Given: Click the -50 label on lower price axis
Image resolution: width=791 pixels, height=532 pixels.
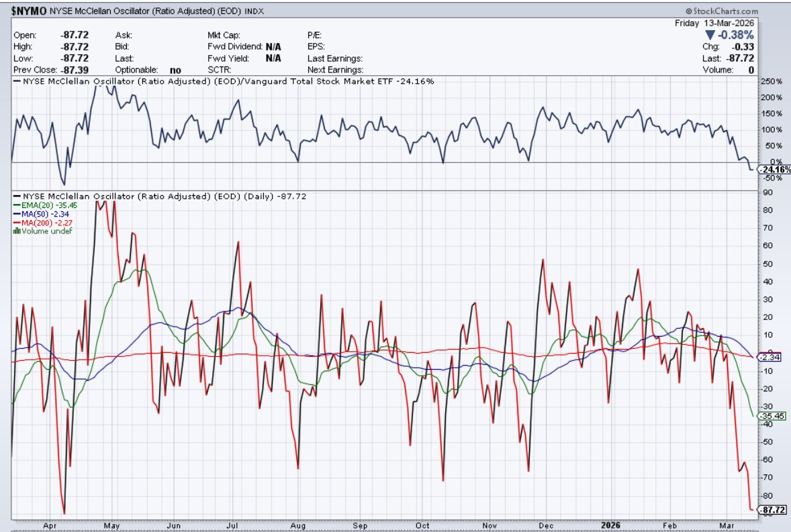Looking at the screenshot, I should (x=767, y=441).
